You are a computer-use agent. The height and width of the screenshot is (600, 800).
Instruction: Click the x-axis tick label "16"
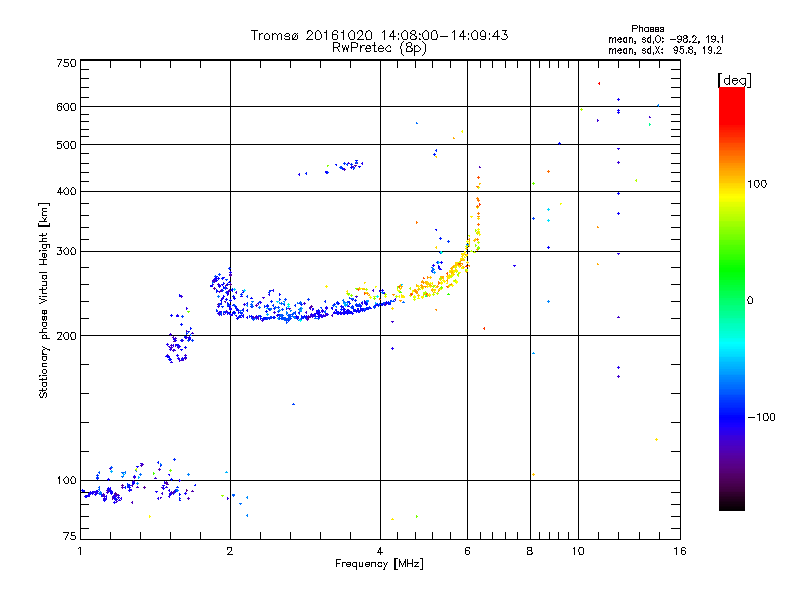pos(680,551)
